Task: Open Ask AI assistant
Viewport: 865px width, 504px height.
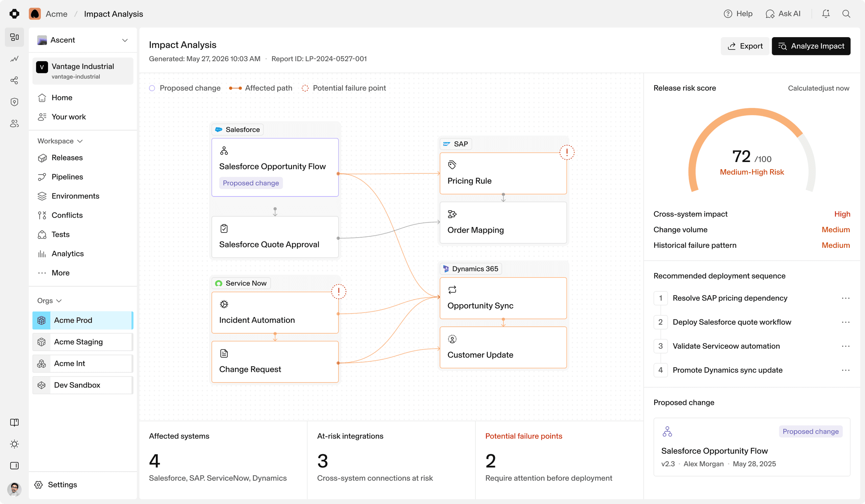Action: (783, 14)
